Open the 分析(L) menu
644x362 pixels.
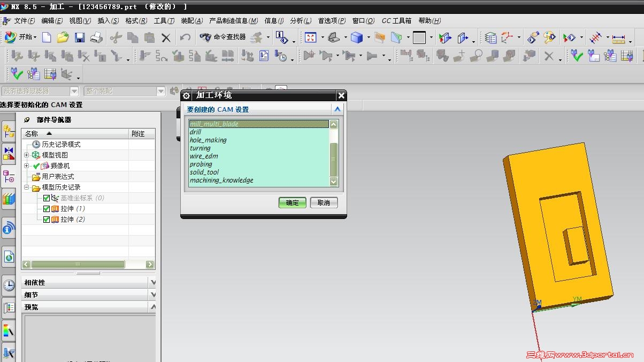(x=301, y=21)
